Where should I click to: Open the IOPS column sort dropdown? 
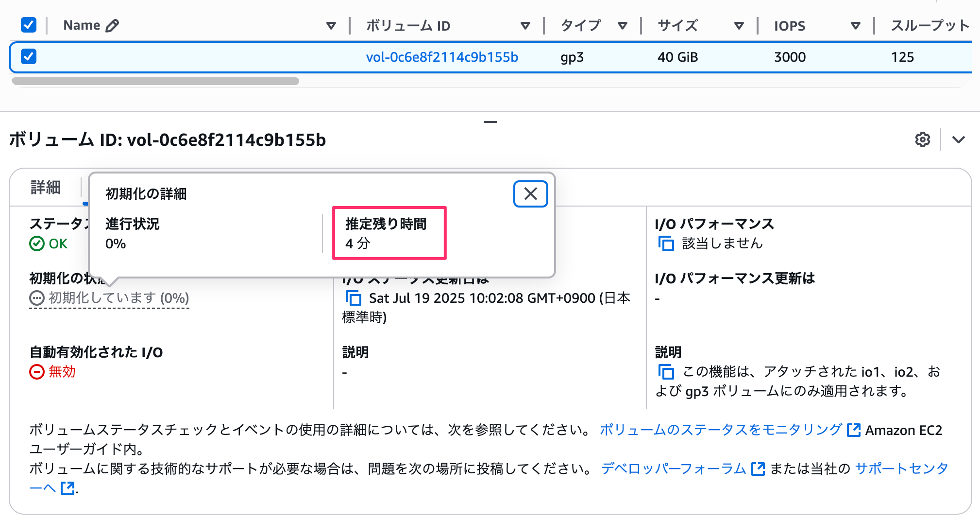coord(856,25)
